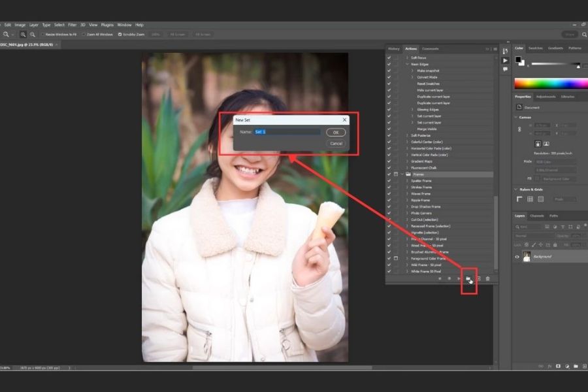Toggle the Scrubby Zoom checkbox
The width and height of the screenshot is (588, 392).
120,34
